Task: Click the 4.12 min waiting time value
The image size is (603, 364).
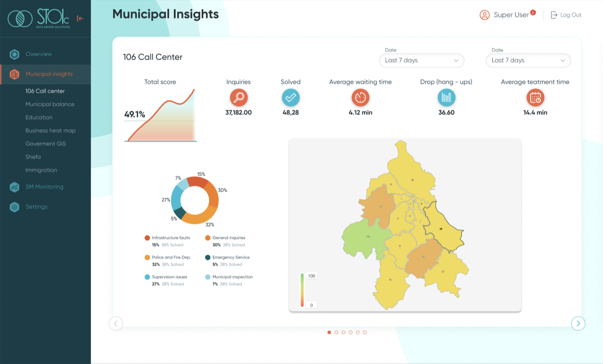Action: (360, 113)
